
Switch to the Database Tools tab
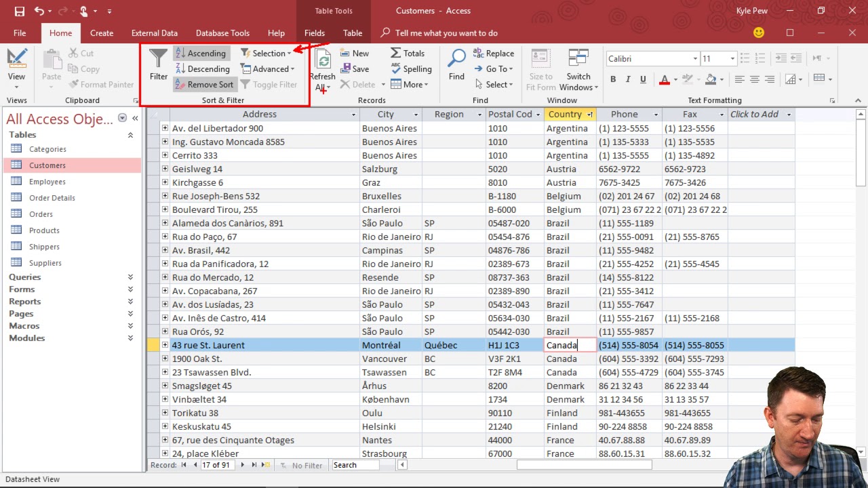(222, 33)
